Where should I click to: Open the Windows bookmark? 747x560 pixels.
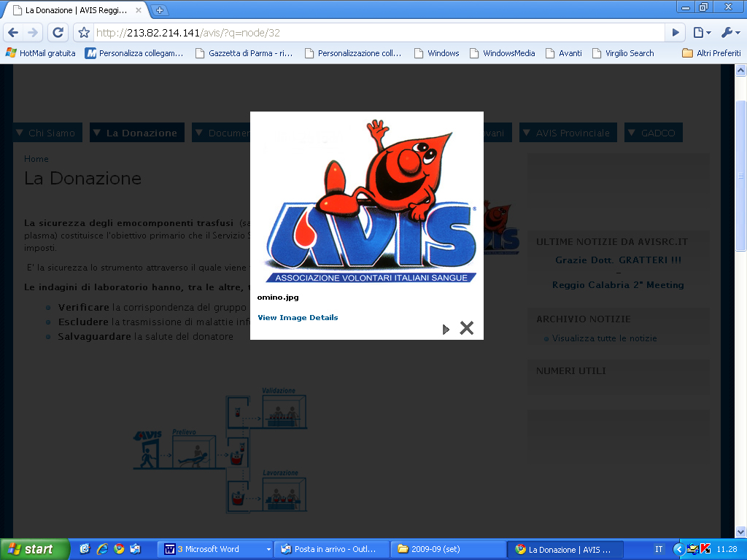[x=437, y=53]
